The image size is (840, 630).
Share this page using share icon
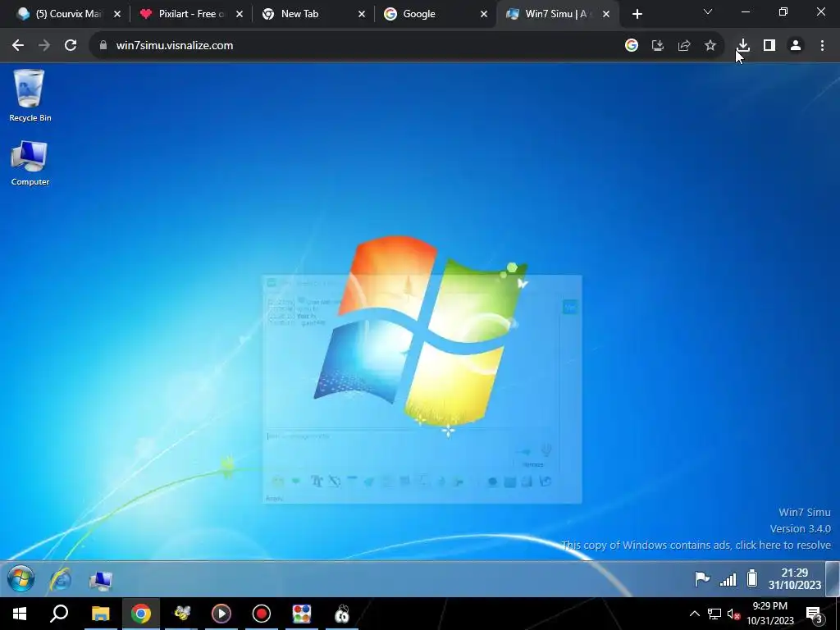tap(684, 46)
